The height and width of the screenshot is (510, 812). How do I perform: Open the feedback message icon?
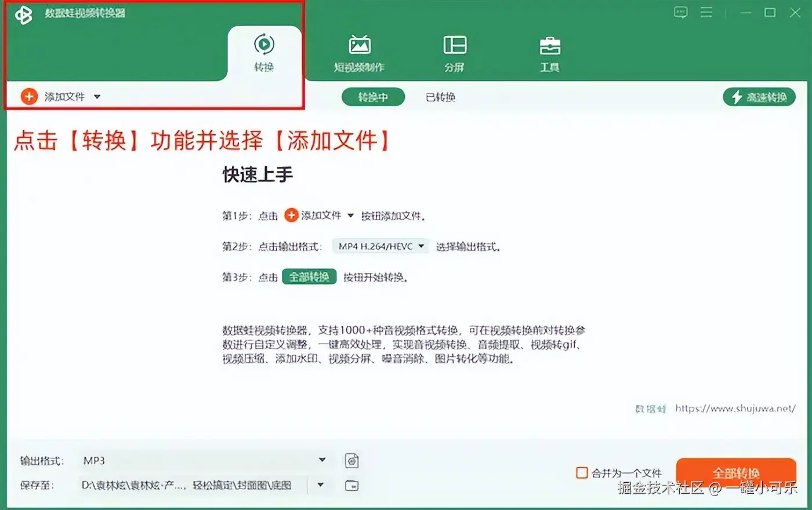coord(681,12)
